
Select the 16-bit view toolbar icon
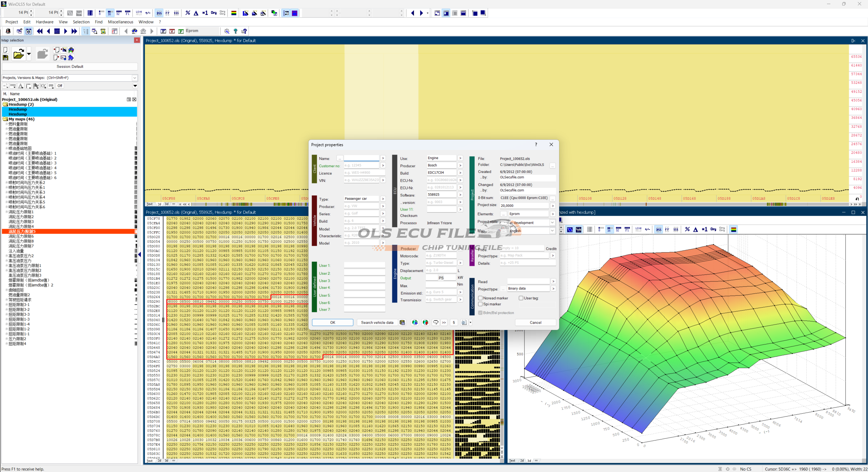click(x=110, y=13)
